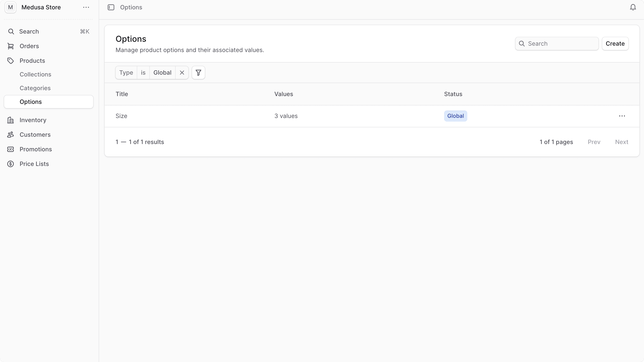Viewport: 644px width, 362px height.
Task: Click the Medusa Store avatar logo
Action: (x=11, y=7)
